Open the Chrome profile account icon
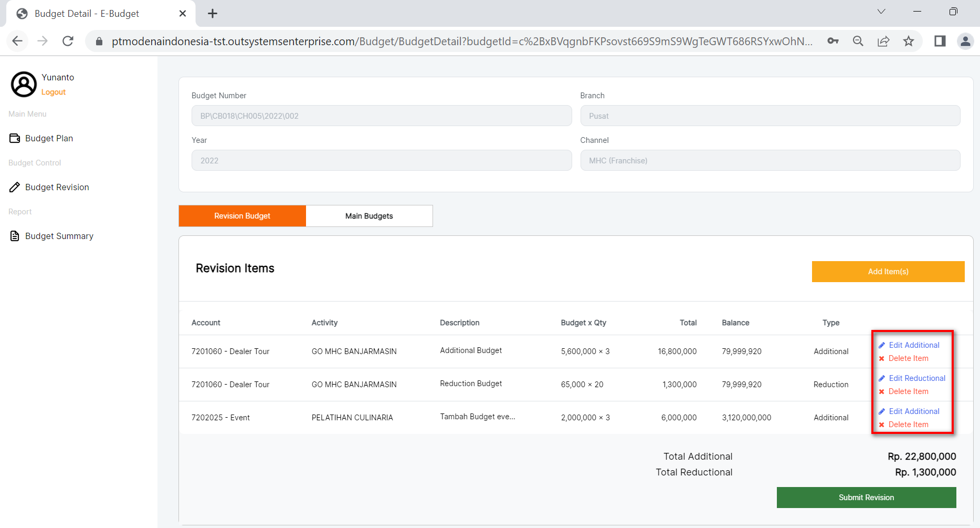Screen dimensions: 980x528 (965, 41)
